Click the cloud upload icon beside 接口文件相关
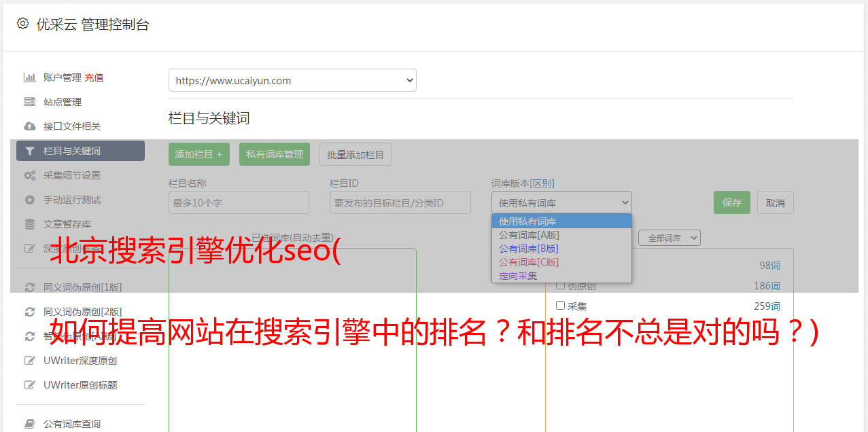Screen dimensions: 868x432 [29, 126]
